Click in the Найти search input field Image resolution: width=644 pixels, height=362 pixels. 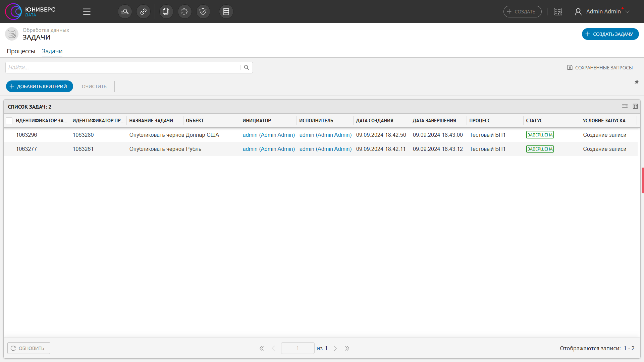123,67
